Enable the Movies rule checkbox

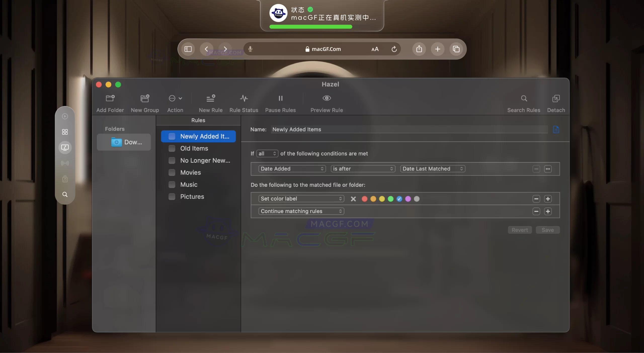pos(172,172)
